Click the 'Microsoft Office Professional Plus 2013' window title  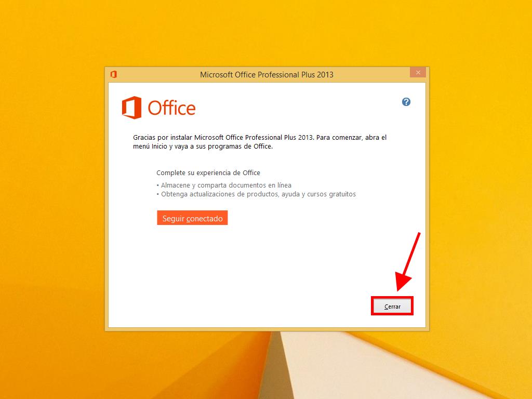pyautogui.click(x=267, y=75)
